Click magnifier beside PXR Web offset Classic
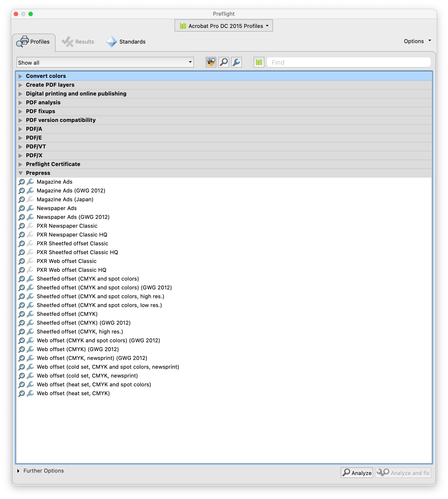448x499 pixels. point(22,261)
